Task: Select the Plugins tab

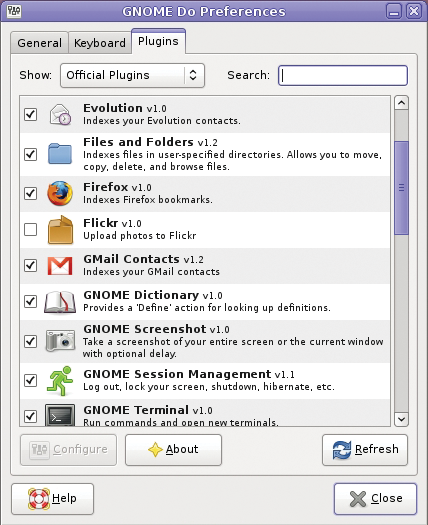Action: (158, 41)
